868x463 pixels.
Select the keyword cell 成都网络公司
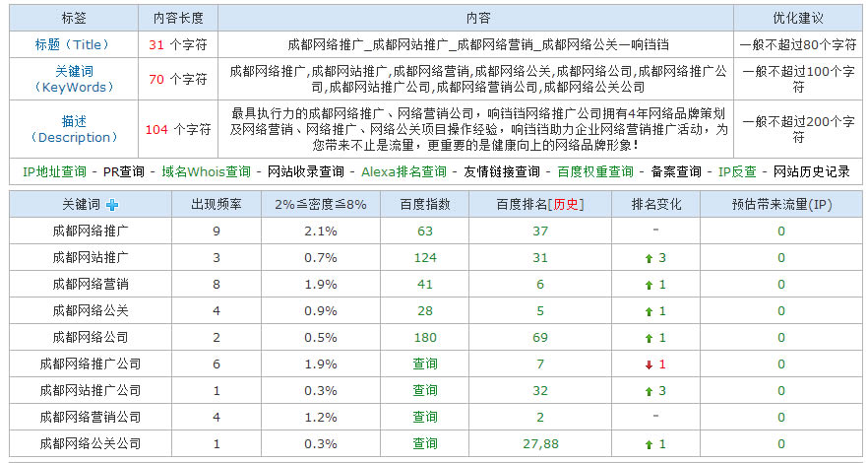(91, 337)
